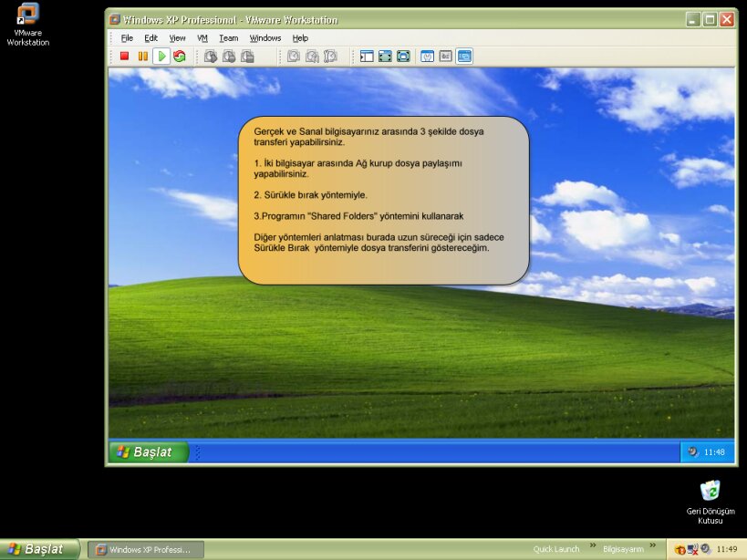Click the Quick Launch toolbar label
747x560 pixels.
point(556,550)
